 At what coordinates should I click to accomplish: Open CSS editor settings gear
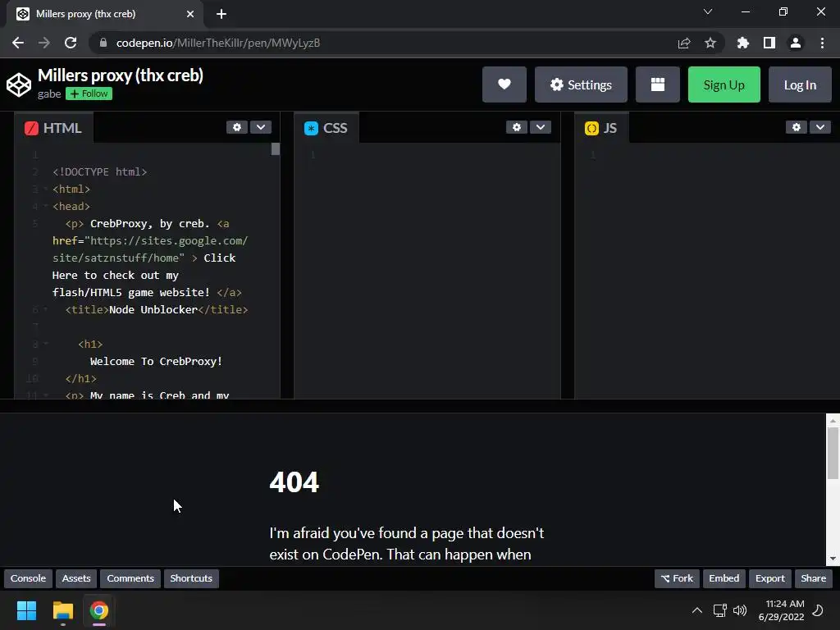(x=517, y=127)
